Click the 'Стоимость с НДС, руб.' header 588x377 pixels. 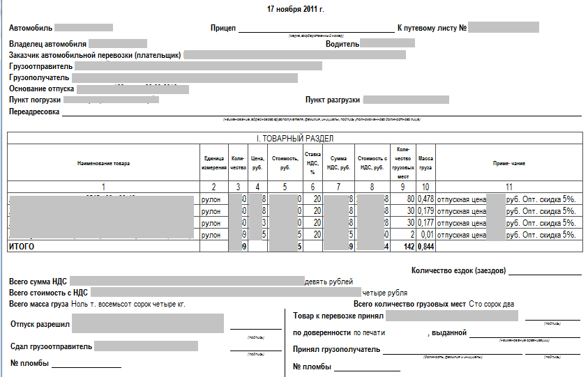point(372,163)
